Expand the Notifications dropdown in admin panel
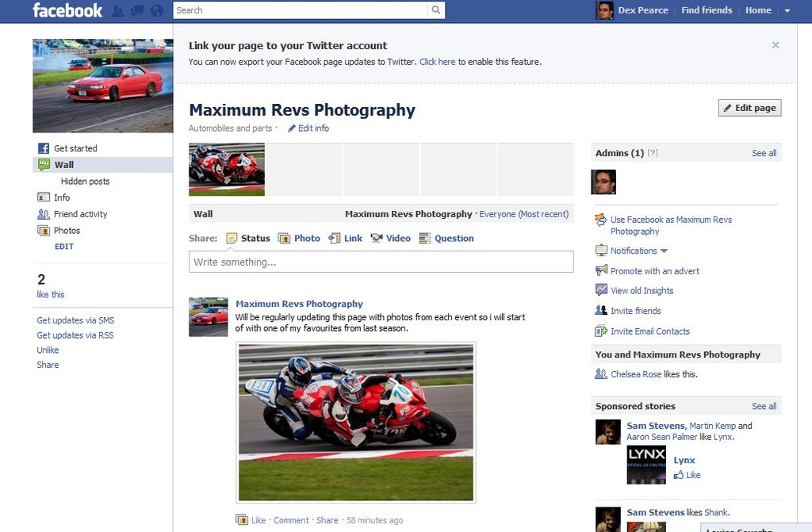Image resolution: width=812 pixels, height=532 pixels. pos(663,251)
